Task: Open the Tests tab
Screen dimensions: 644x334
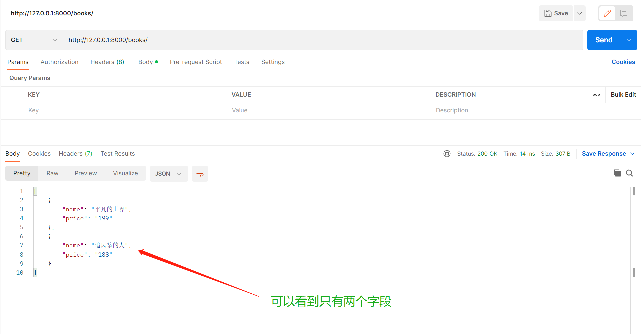Action: [242, 62]
